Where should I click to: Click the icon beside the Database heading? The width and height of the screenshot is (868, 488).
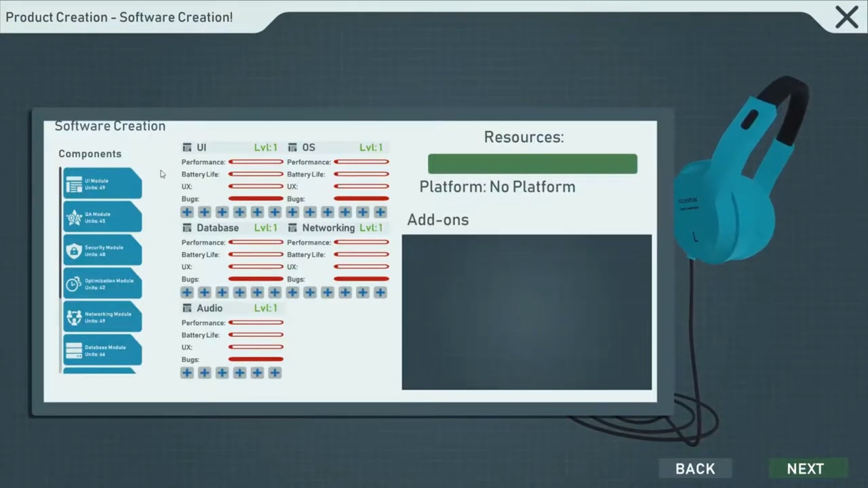(x=187, y=228)
